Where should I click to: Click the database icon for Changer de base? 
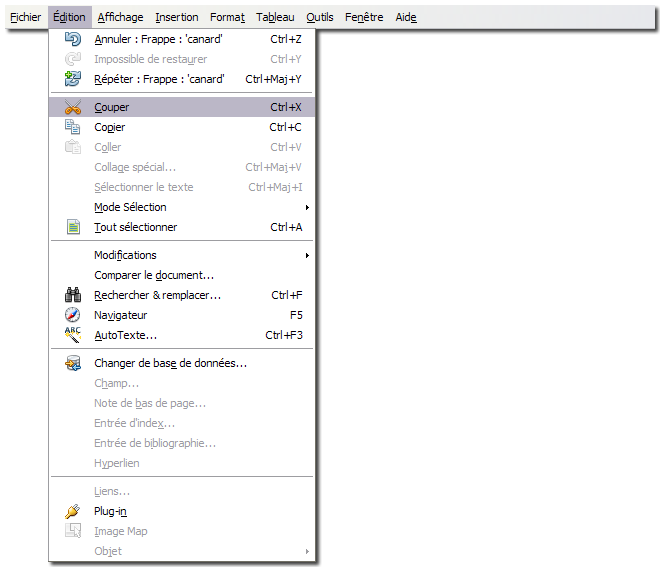pyautogui.click(x=72, y=363)
